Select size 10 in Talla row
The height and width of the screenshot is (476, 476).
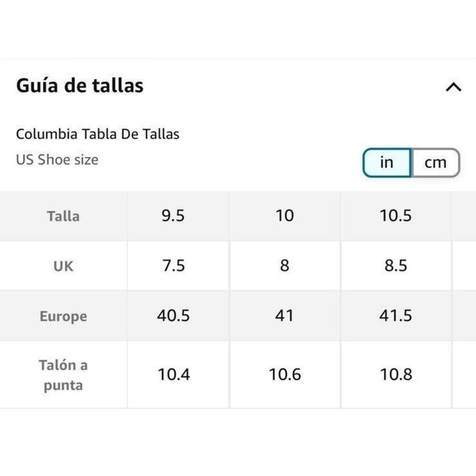[285, 216]
